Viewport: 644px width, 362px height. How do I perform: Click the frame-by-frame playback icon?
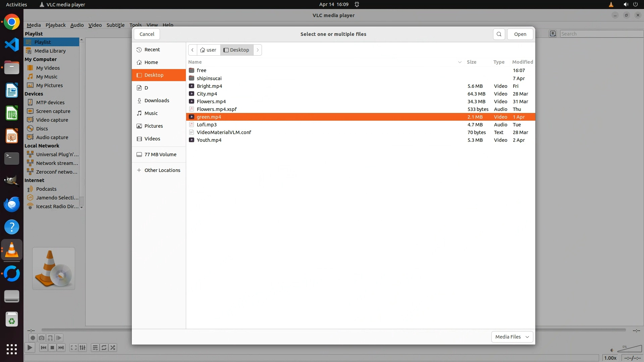tap(59, 338)
